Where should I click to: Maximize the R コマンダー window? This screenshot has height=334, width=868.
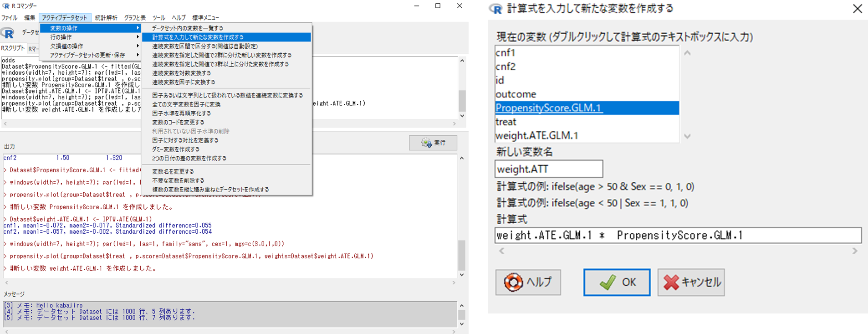tap(438, 6)
